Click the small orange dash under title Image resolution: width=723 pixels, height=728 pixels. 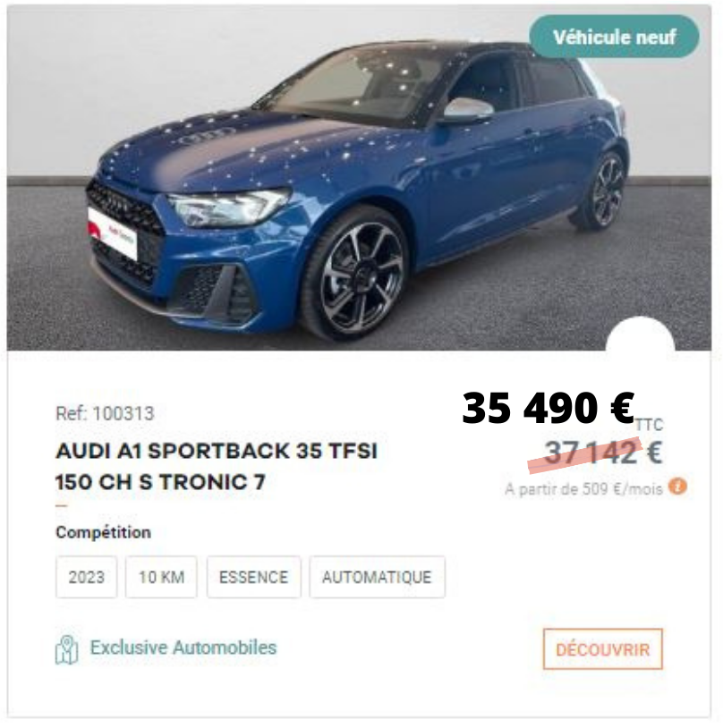click(62, 505)
